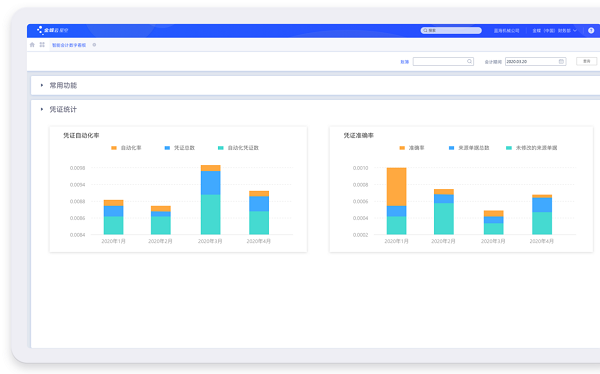Screen dimensions: 600x374
Task: Click the 2020年1月 axis label under accuracy chart
Action: (x=396, y=241)
